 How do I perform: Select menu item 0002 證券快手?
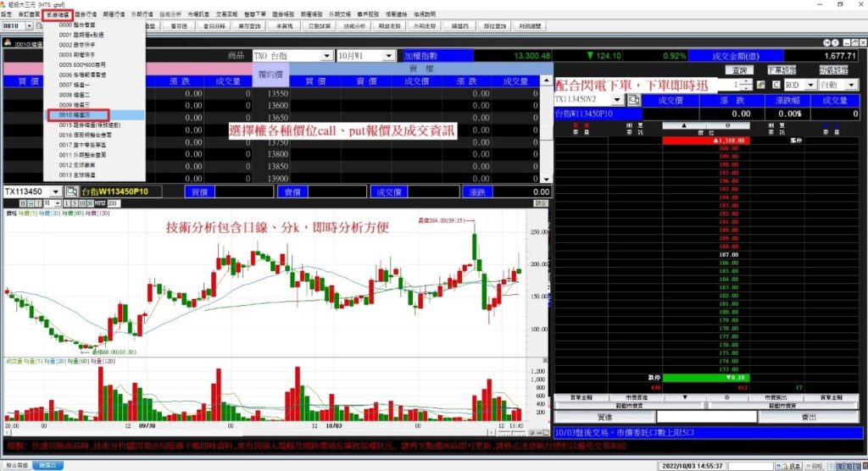[94, 45]
